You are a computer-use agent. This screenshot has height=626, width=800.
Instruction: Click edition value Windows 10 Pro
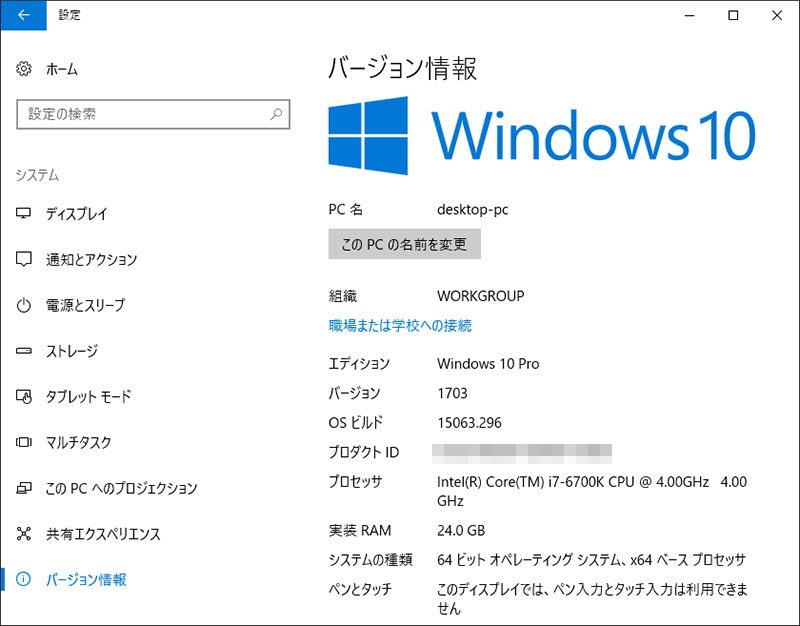click(x=488, y=364)
